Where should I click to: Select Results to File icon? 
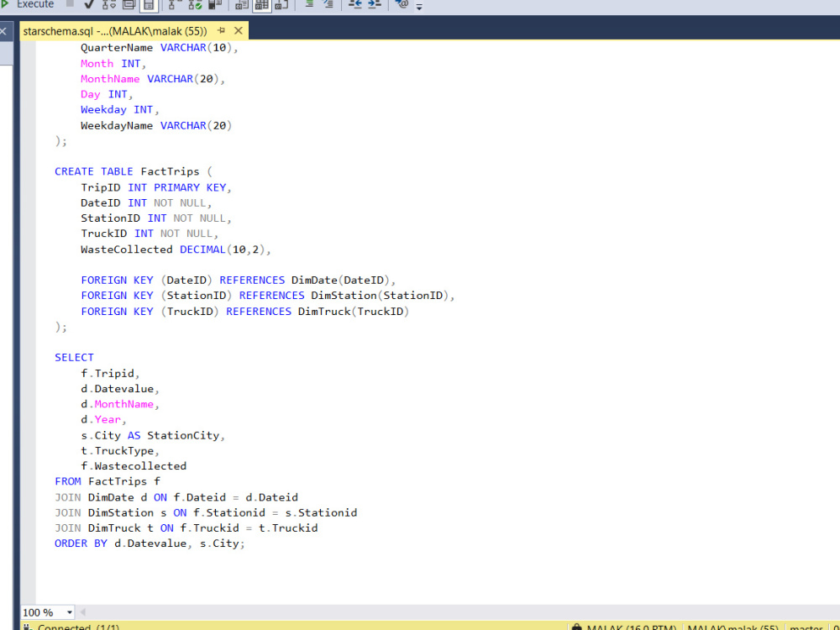[x=281, y=5]
